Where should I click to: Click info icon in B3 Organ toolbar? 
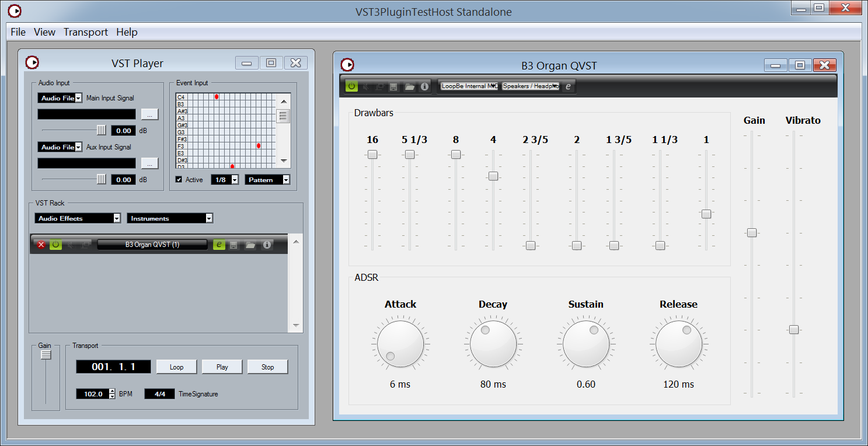pos(424,86)
